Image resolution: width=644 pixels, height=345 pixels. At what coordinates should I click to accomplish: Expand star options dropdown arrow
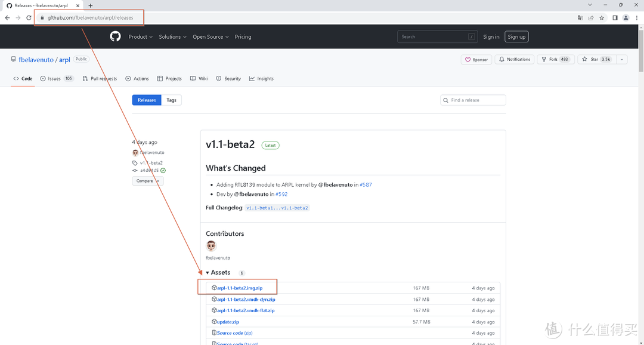point(622,59)
